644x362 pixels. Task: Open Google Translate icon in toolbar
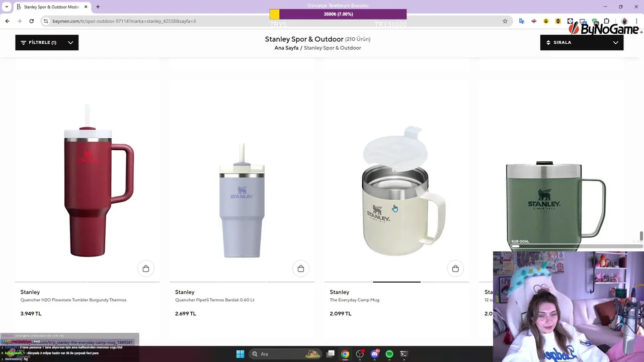click(x=522, y=21)
